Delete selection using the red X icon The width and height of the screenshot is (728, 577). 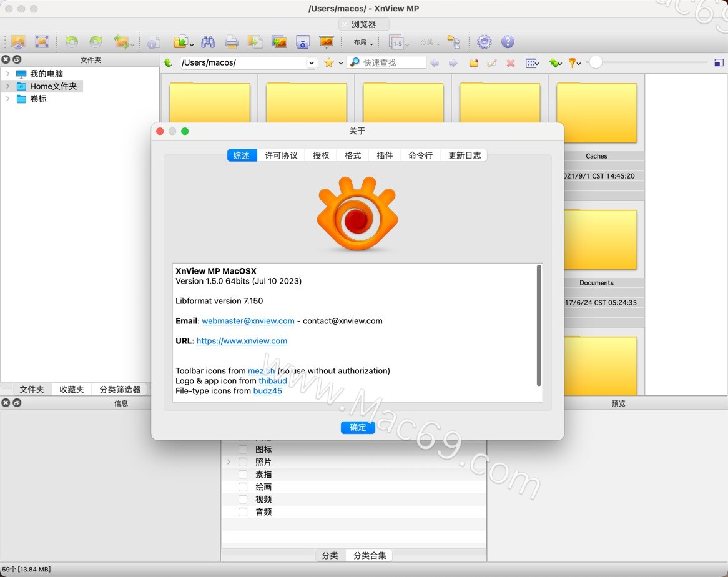point(510,62)
